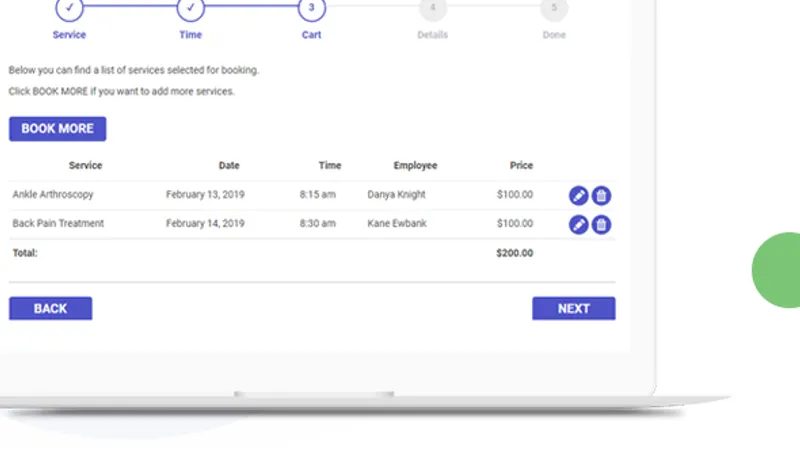This screenshot has width=800, height=450.
Task: Proceed with the NEXT button
Action: coord(573,309)
